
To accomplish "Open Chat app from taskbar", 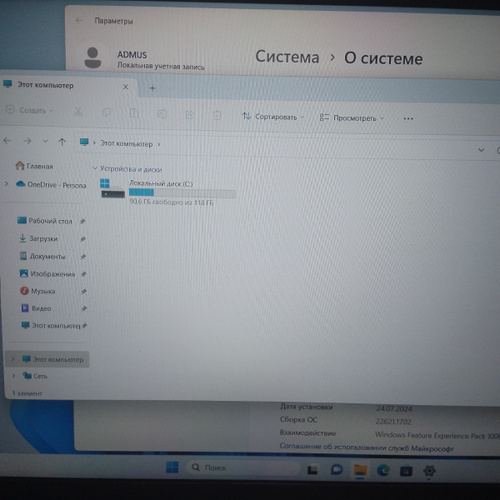I will click(337, 470).
